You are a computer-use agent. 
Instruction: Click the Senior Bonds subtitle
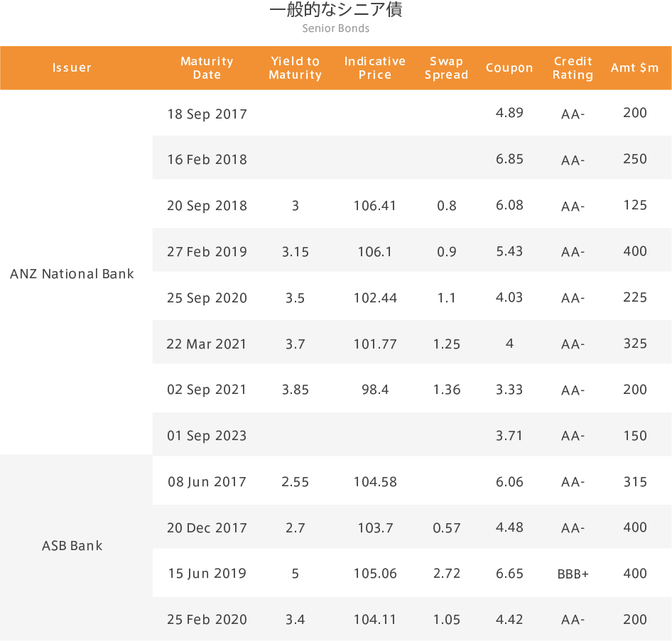click(x=335, y=28)
